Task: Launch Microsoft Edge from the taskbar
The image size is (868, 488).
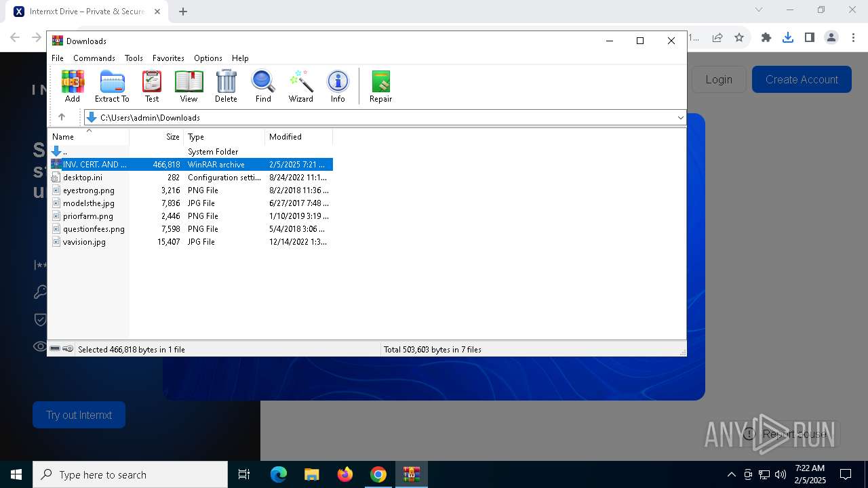Action: tap(278, 474)
